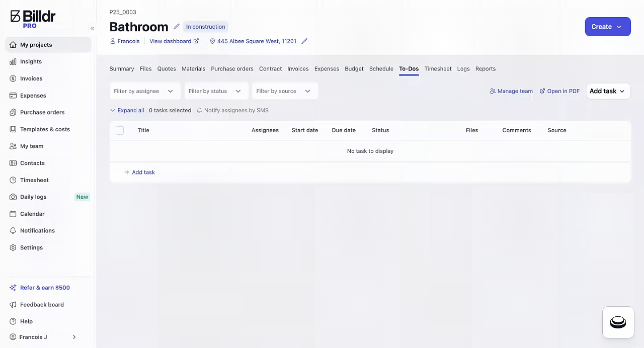Edit address using pencil icon after 11201
Image resolution: width=644 pixels, height=348 pixels.
tap(304, 41)
